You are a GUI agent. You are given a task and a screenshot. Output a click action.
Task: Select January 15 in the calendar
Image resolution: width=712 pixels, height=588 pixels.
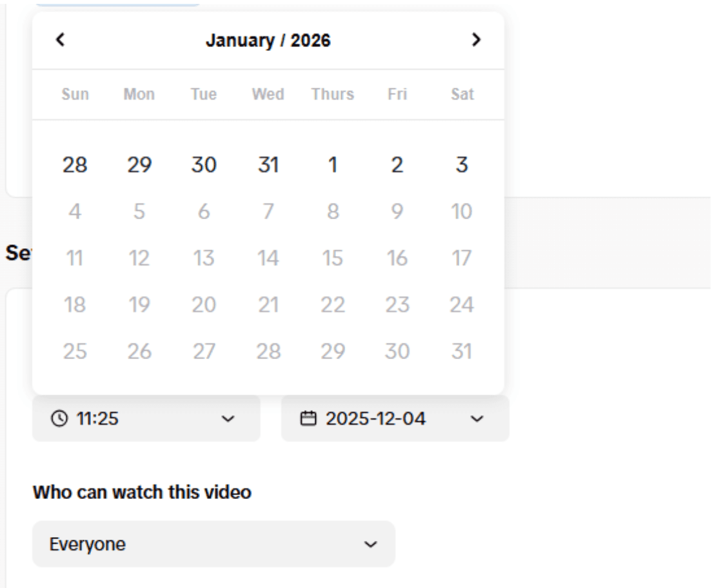pyautogui.click(x=333, y=259)
